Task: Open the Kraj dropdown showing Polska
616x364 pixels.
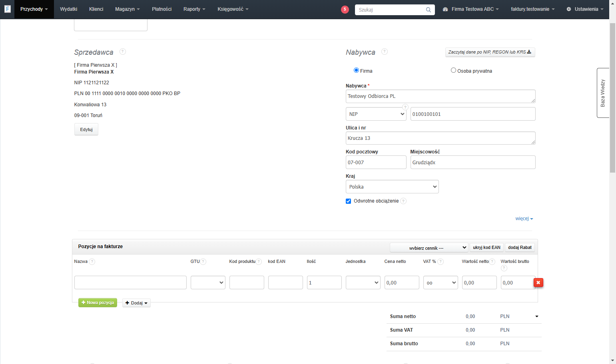Action: pos(392,187)
